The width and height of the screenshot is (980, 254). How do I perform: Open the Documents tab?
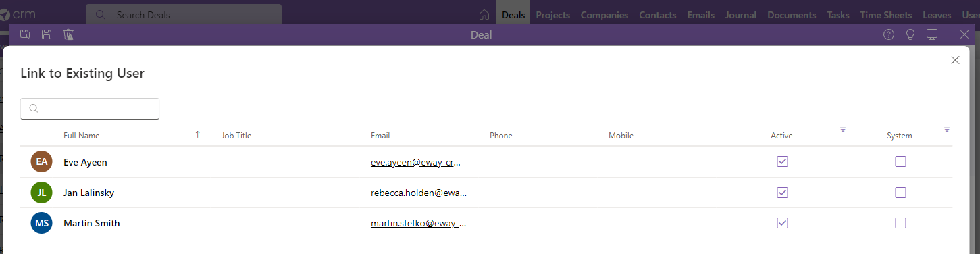tap(792, 15)
